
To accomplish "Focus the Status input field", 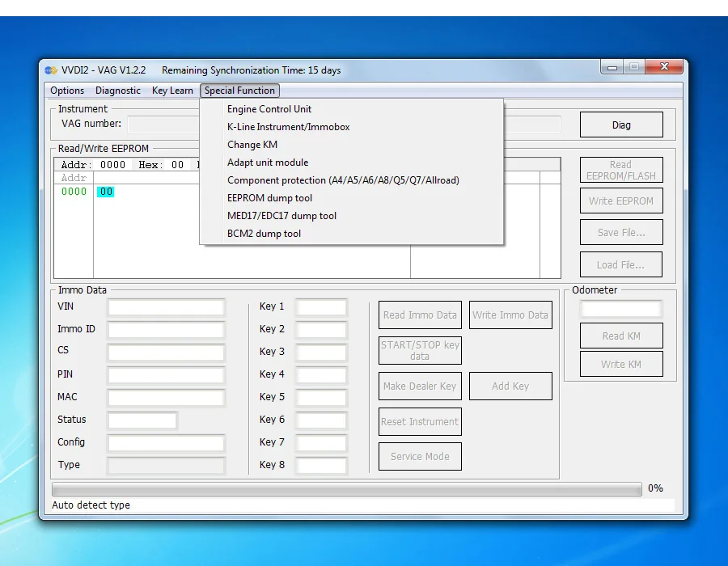I will 142,420.
